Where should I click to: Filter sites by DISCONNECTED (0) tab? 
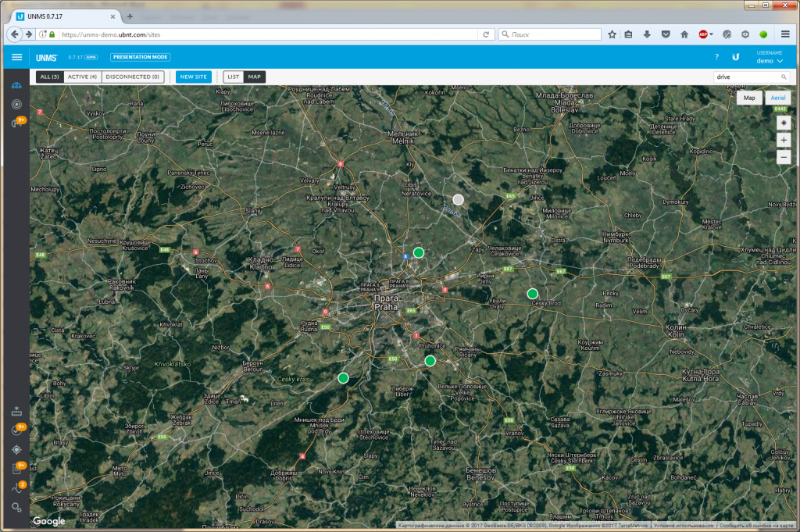(132, 77)
